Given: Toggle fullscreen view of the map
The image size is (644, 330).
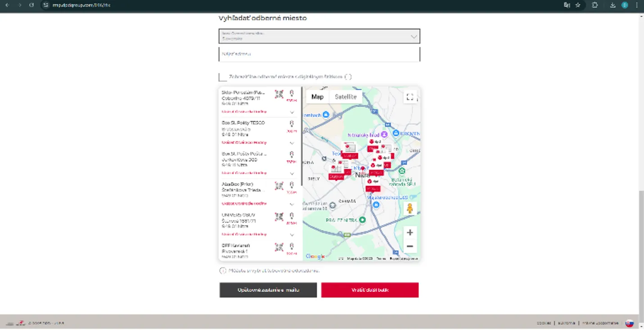Looking at the screenshot, I should [410, 97].
